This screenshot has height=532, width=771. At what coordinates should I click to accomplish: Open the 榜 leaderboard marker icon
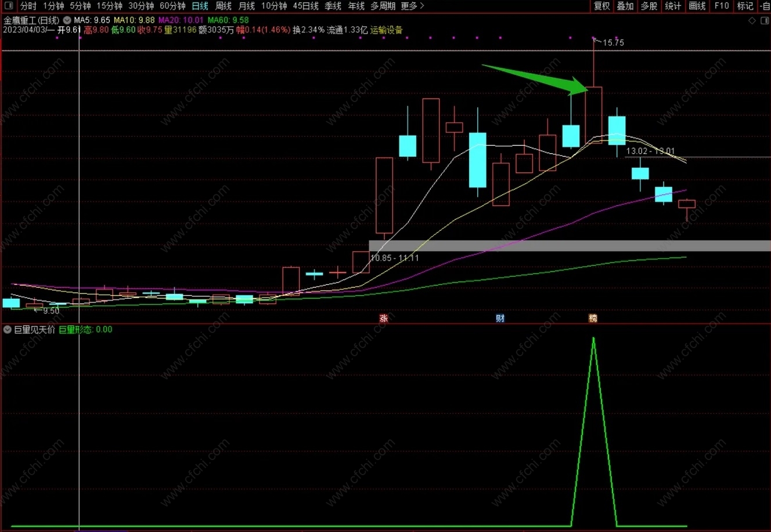tap(593, 318)
